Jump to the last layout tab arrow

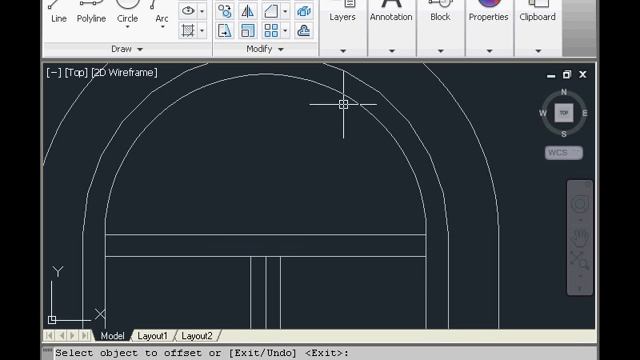pos(85,336)
